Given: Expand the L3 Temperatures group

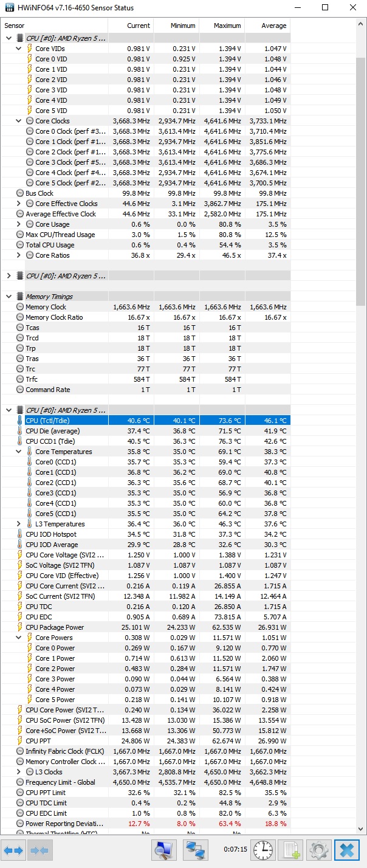Looking at the screenshot, I should [19, 524].
